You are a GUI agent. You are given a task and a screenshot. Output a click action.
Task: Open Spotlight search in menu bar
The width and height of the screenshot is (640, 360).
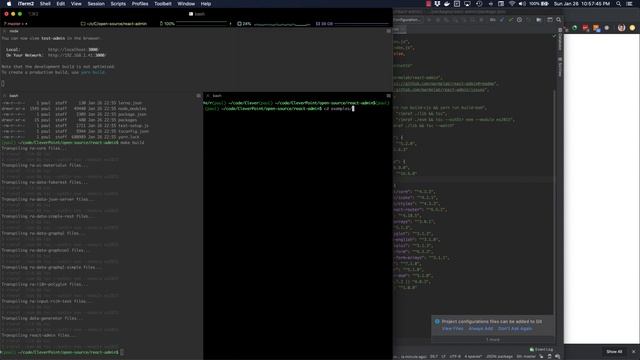pyautogui.click(x=619, y=4)
